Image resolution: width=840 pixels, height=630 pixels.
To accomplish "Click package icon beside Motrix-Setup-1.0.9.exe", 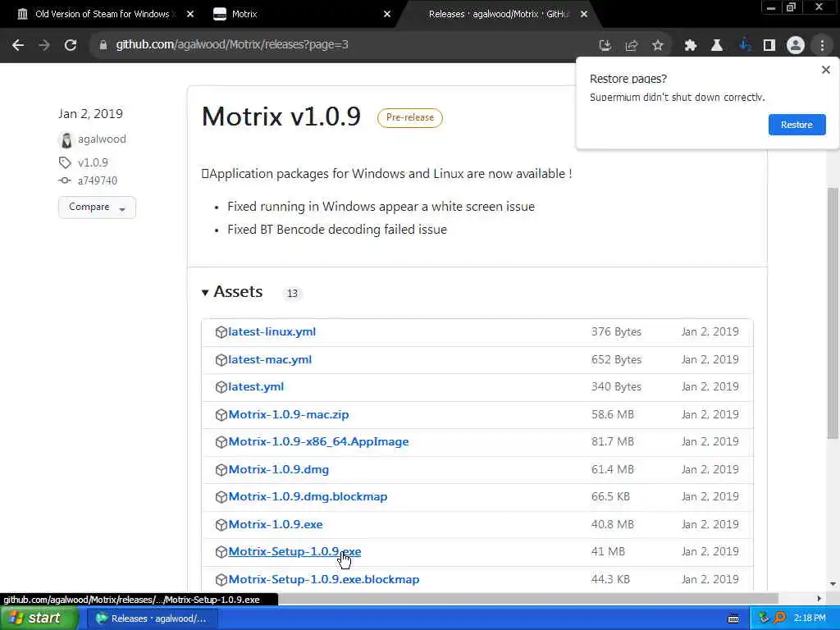I will coord(221,552).
